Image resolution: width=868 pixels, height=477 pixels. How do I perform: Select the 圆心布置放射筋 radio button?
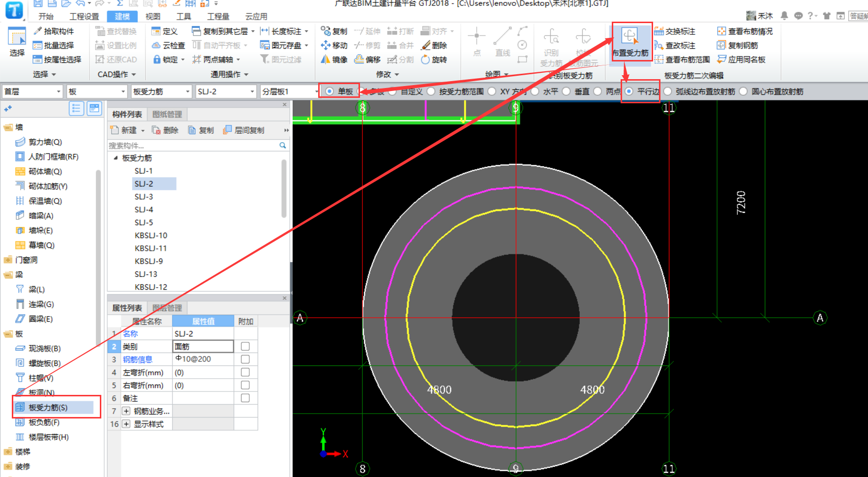click(x=743, y=91)
